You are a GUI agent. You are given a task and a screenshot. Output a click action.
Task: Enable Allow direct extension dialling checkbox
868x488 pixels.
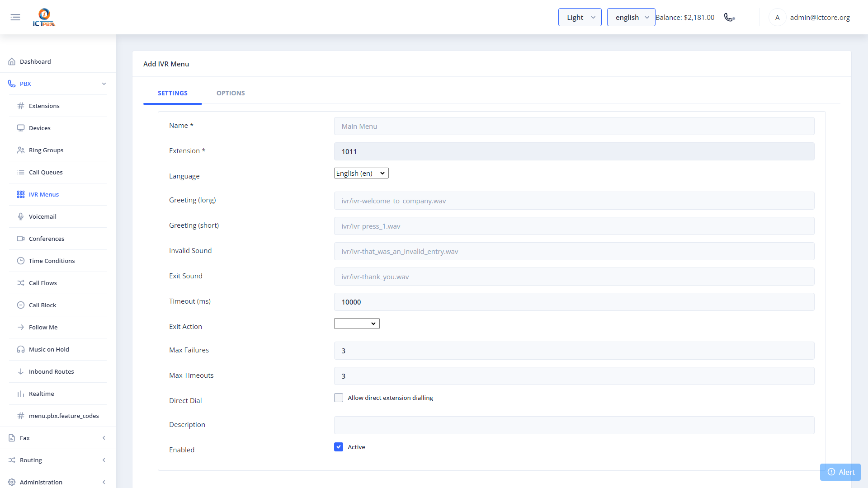click(x=339, y=398)
